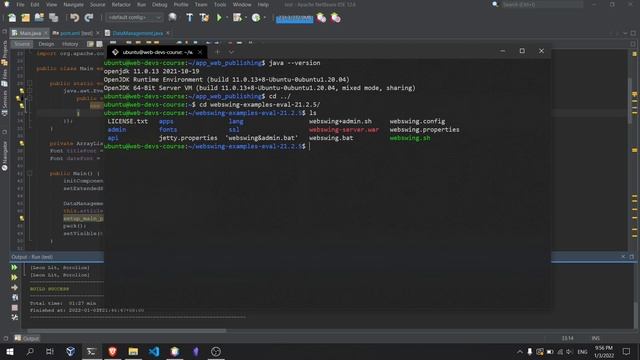This screenshot has width=640, height=360.
Task: Select the Source view button
Action: click(22, 44)
